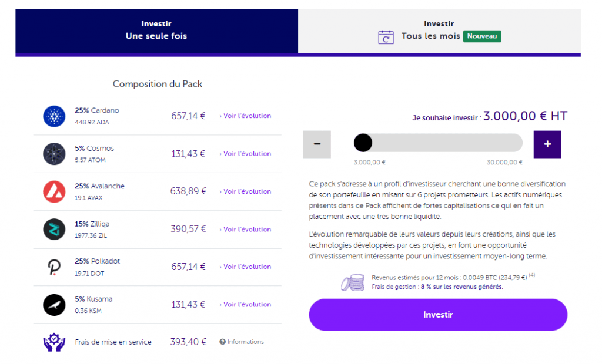
Task: Click the 8 % sur les revenus générés text
Action: coord(462,287)
